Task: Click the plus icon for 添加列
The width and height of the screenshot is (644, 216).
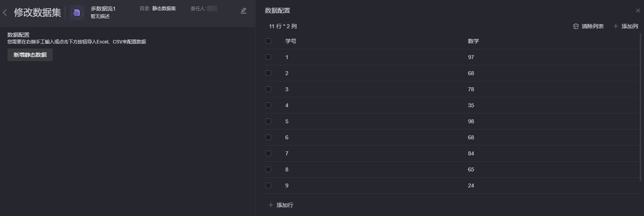Action: click(615, 26)
